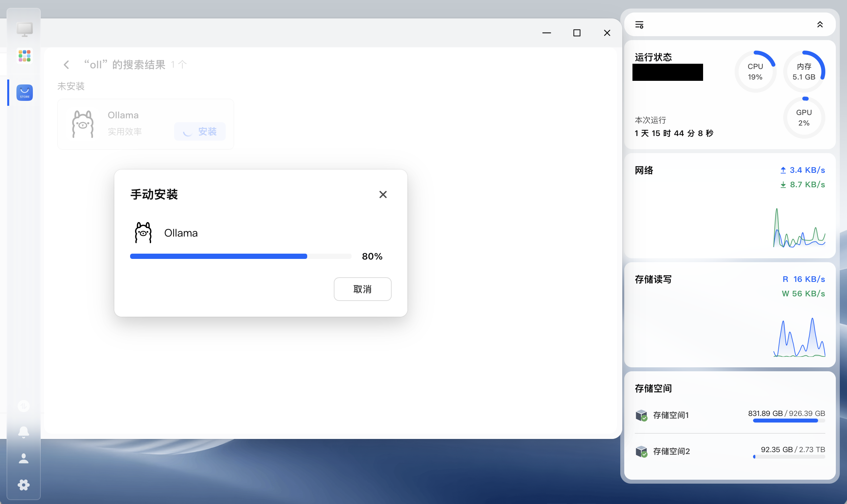Click the 内存 memory usage gauge
Screen dimensions: 847x504
pyautogui.click(x=804, y=72)
